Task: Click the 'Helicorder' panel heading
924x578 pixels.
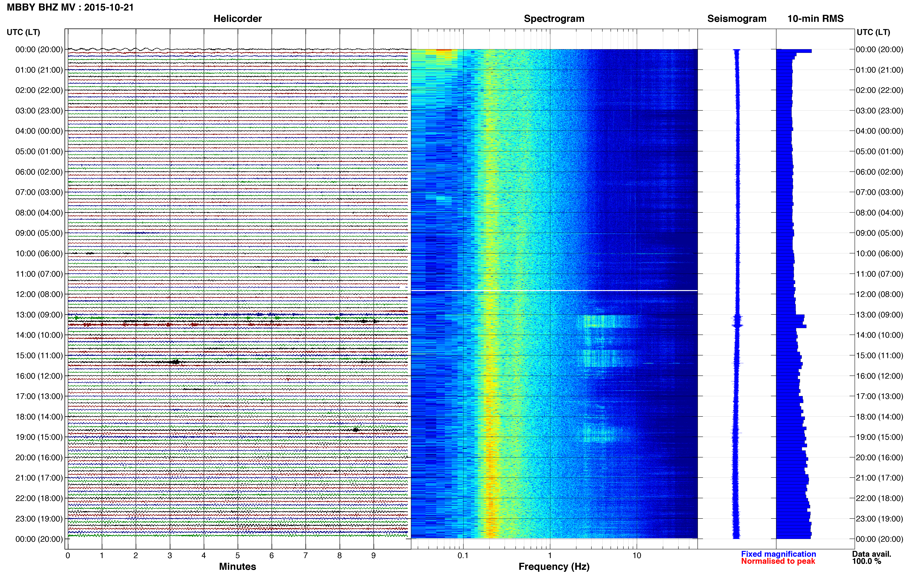Action: point(238,19)
